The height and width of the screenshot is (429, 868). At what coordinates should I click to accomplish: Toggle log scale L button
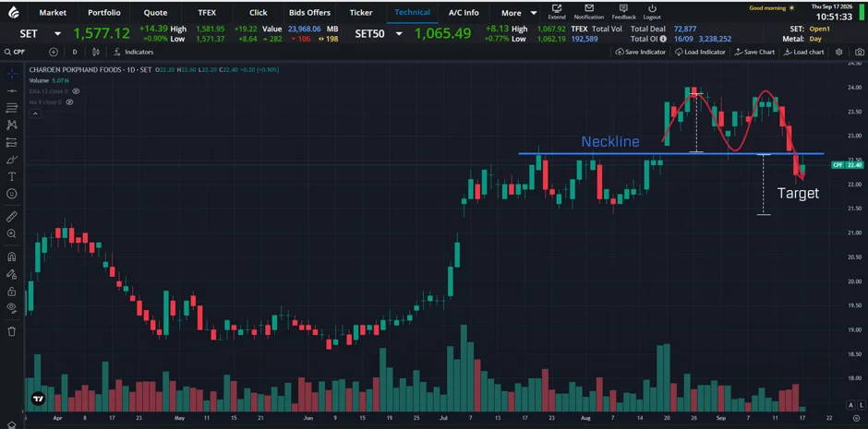(862, 405)
